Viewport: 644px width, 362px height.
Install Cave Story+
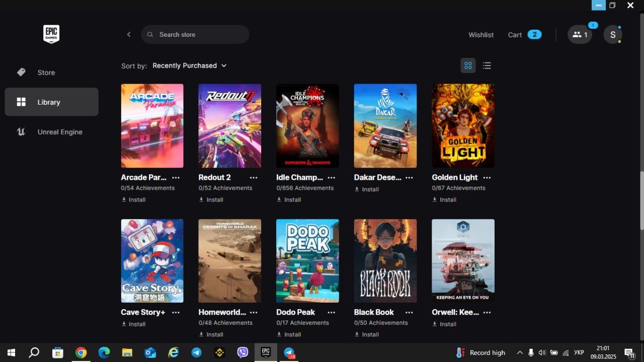point(133,324)
